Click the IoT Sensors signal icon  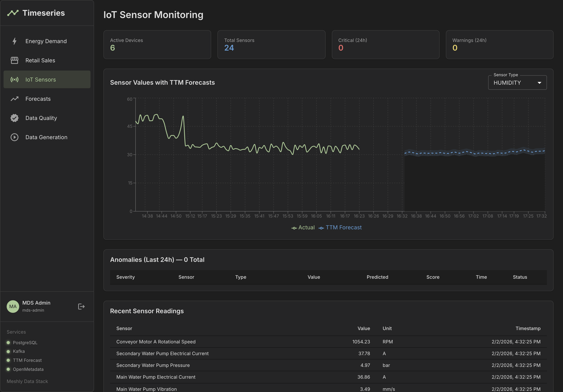point(14,80)
